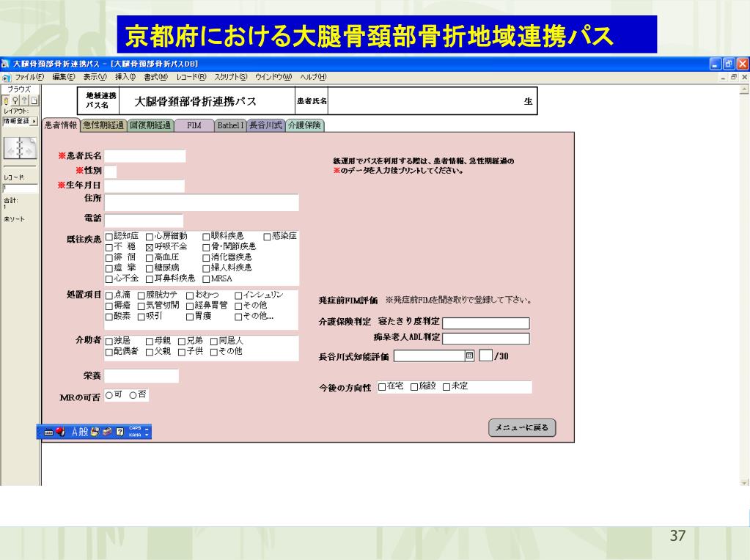This screenshot has width=750, height=560.
Task: Toggle the IME CAPS indicator
Action: [x=135, y=428]
